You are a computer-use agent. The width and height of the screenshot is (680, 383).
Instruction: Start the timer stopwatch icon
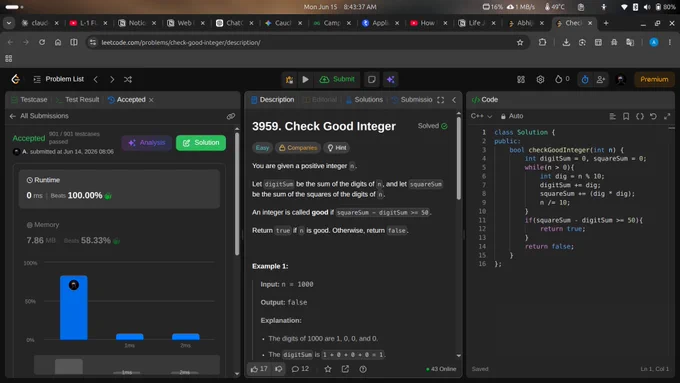tap(585, 79)
